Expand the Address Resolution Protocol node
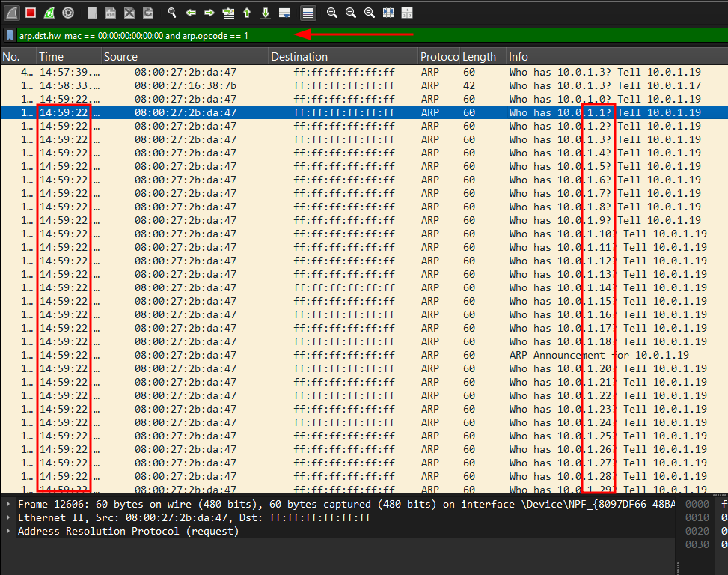The image size is (728, 575). (8, 532)
